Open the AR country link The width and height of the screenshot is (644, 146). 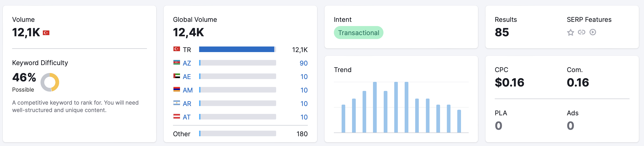tap(187, 104)
